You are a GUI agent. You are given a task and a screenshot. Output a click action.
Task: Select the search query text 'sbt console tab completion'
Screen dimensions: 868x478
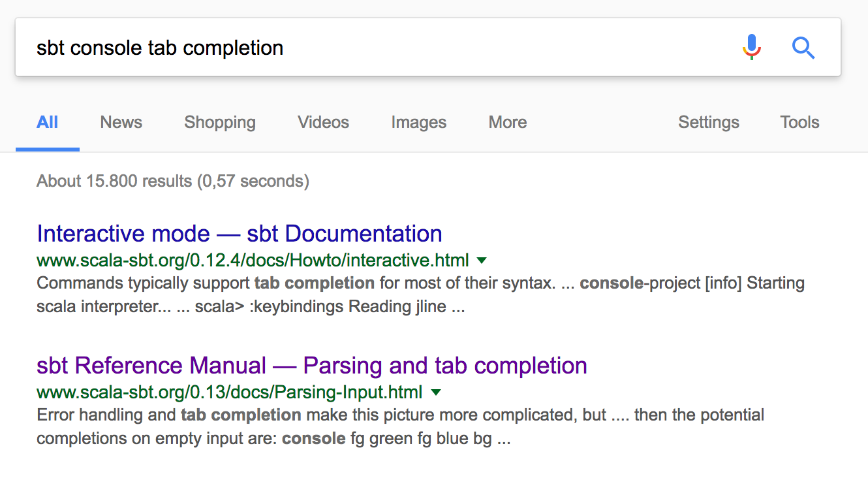click(x=159, y=47)
